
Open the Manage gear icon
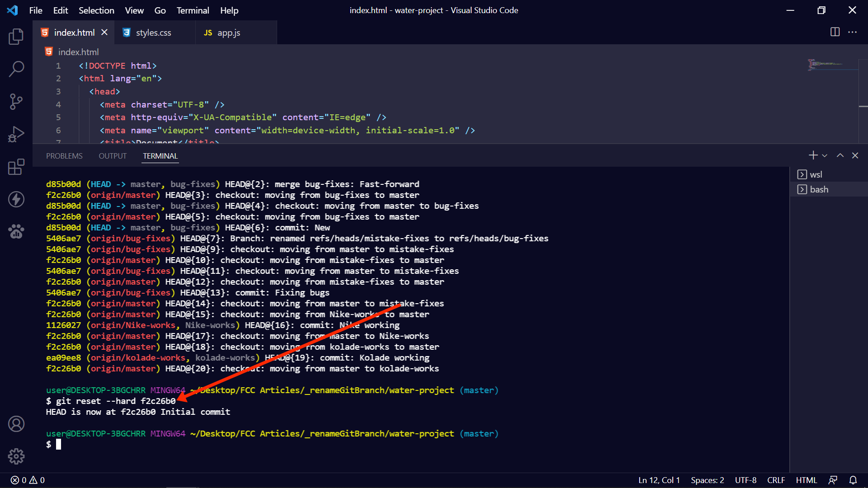(16, 456)
